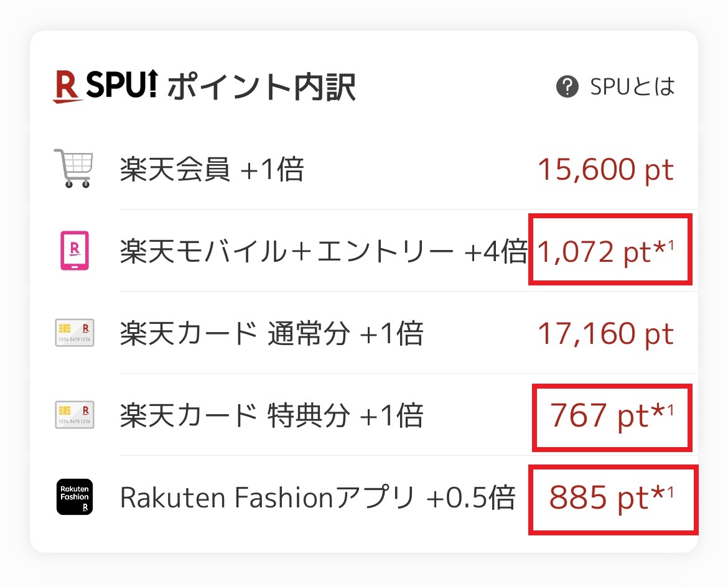Screen dimensions: 728x587
Task: Select the 楽天カード 通常分 +1倍 label
Action: 271,333
